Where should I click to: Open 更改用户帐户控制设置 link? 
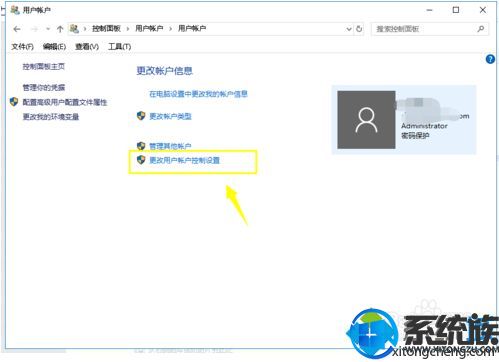point(184,160)
